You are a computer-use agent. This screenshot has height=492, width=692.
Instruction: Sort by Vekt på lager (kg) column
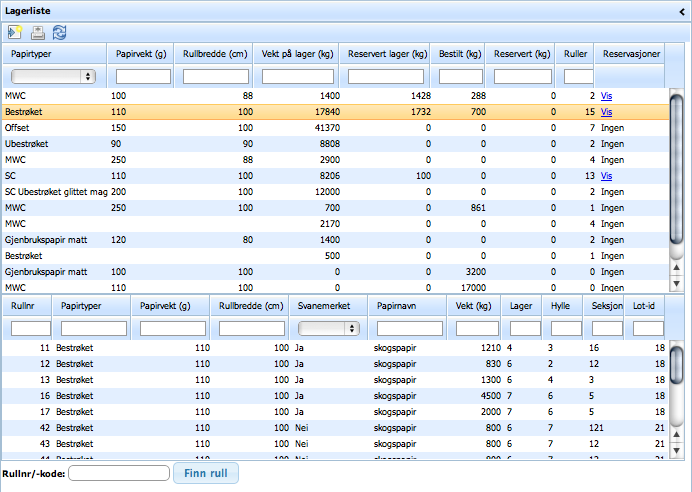pos(297,53)
